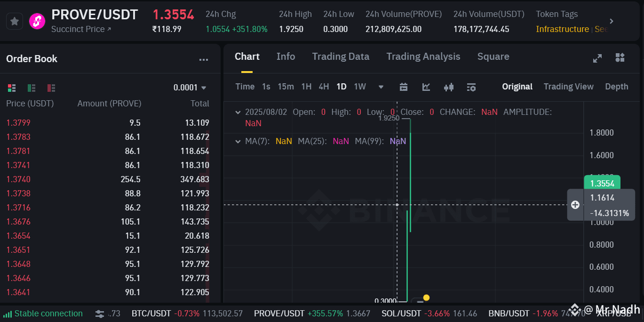This screenshot has width=644, height=322.
Task: Open Order Book more options menu
Action: pos(204,60)
